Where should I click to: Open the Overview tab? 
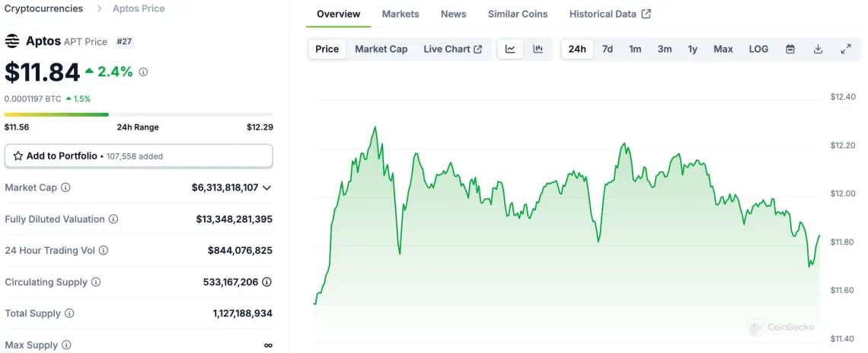[x=338, y=14]
